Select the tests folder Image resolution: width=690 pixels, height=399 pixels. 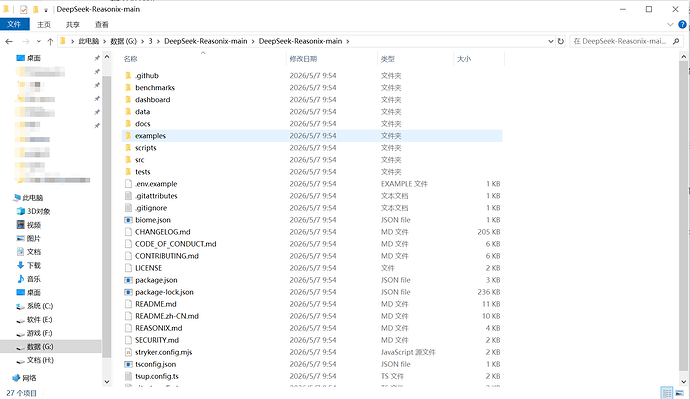pyautogui.click(x=143, y=172)
